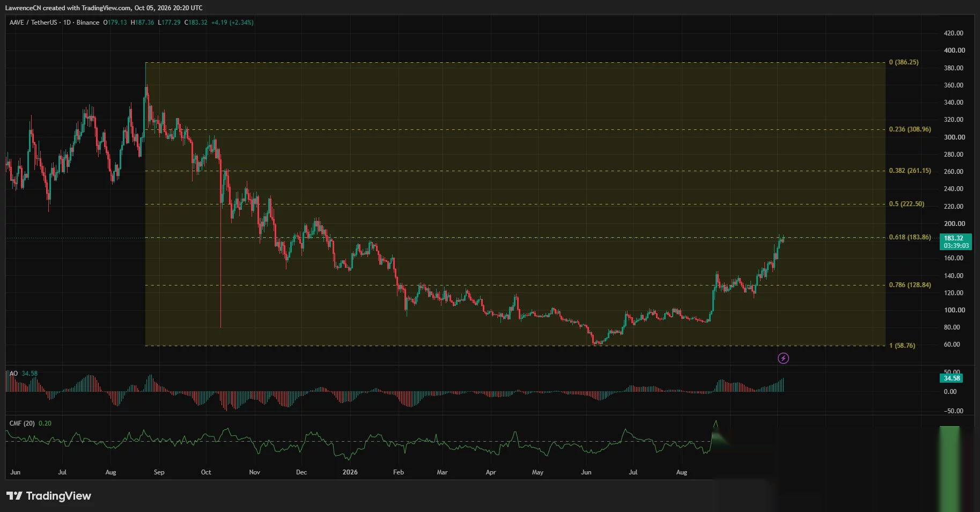
Task: Select the CMF (20) indicator title
Action: click(x=22, y=423)
